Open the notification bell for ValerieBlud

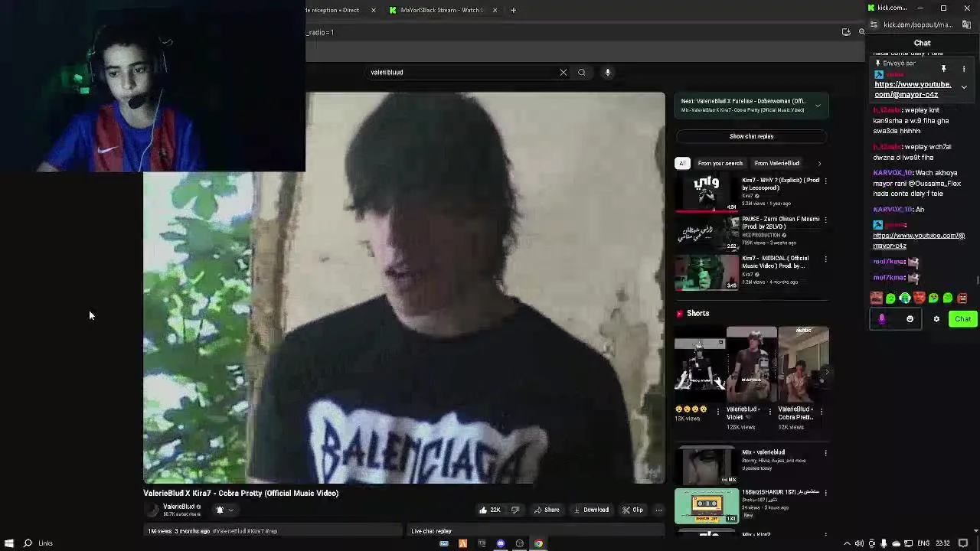coord(220,510)
